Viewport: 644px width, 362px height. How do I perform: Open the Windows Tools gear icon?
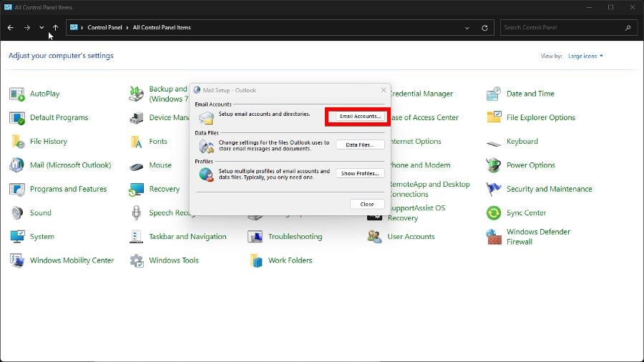pos(137,260)
